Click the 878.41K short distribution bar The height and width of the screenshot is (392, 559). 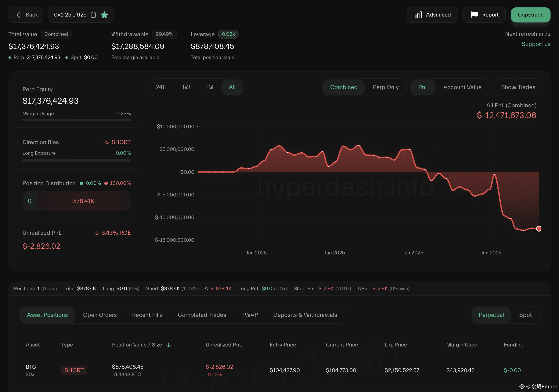click(83, 201)
